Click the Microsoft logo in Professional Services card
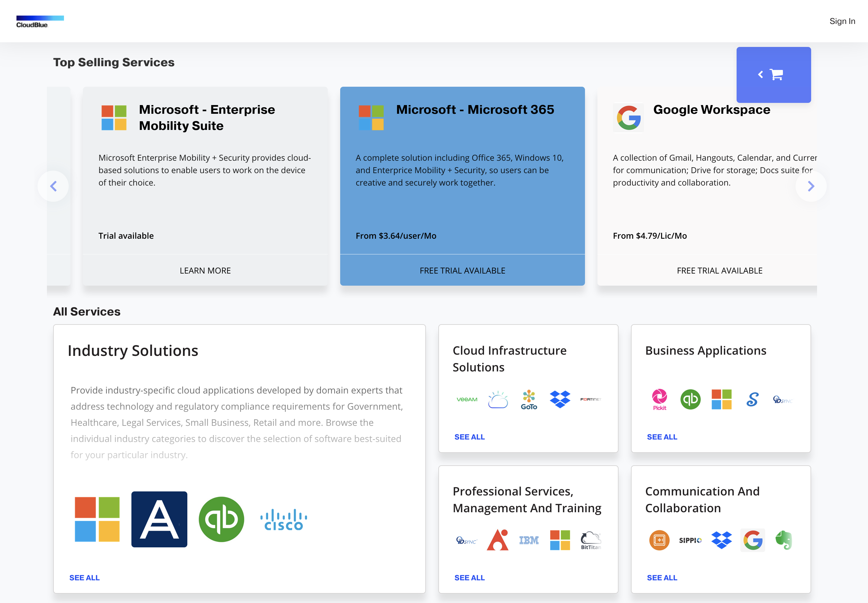Image resolution: width=868 pixels, height=603 pixels. (560, 540)
